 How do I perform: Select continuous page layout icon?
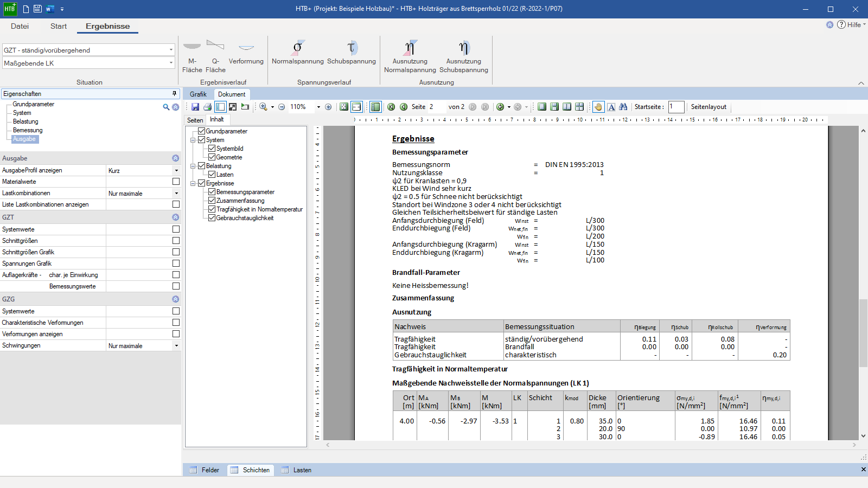554,107
